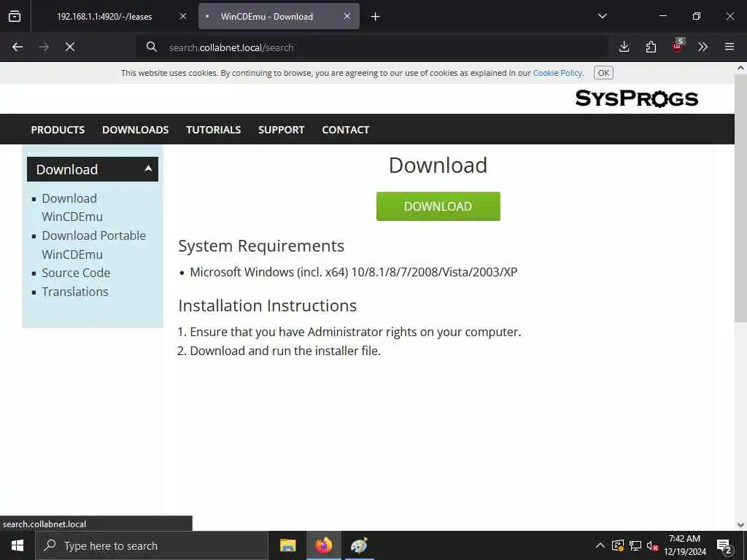Open the Source Code link
The height and width of the screenshot is (560, 747).
76,273
